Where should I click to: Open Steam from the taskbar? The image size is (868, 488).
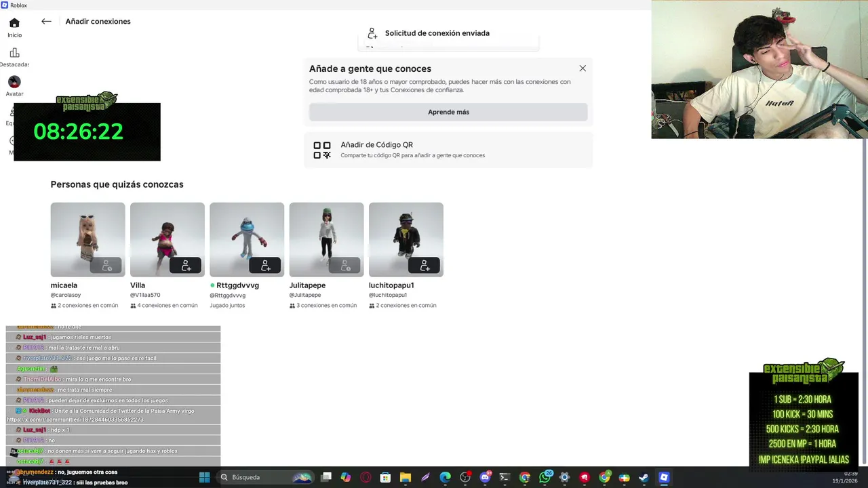644,477
